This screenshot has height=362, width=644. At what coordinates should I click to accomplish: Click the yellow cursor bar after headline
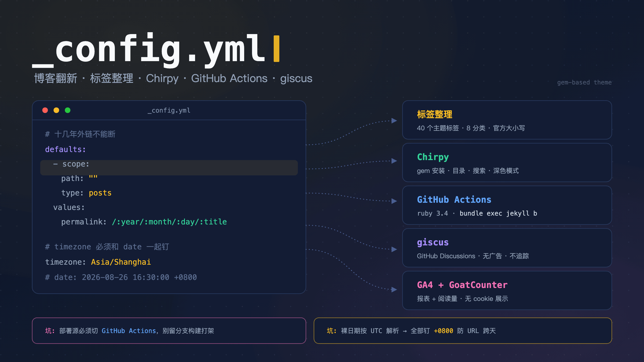(x=276, y=49)
